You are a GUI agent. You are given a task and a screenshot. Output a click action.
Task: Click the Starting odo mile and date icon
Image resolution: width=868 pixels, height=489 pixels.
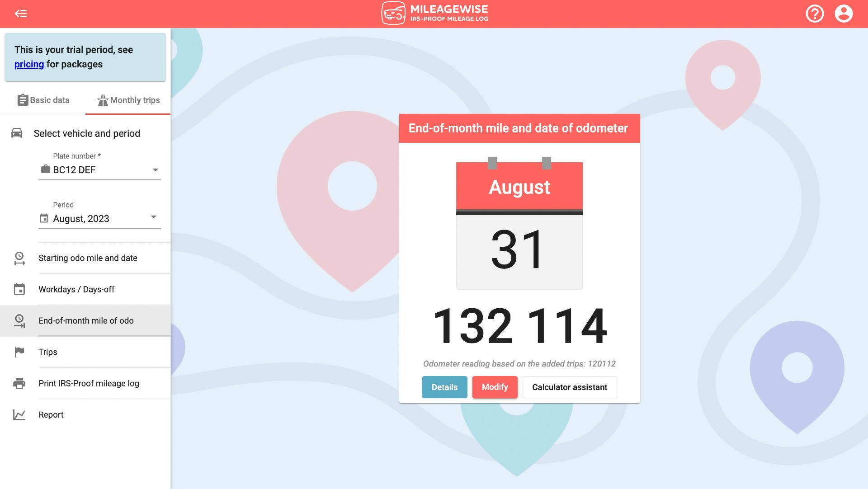point(19,258)
